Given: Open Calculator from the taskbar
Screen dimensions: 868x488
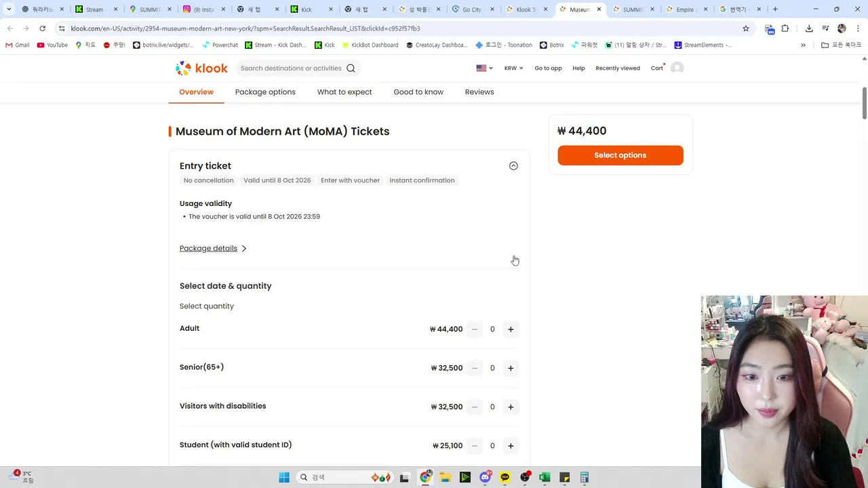Looking at the screenshot, I should [585, 477].
